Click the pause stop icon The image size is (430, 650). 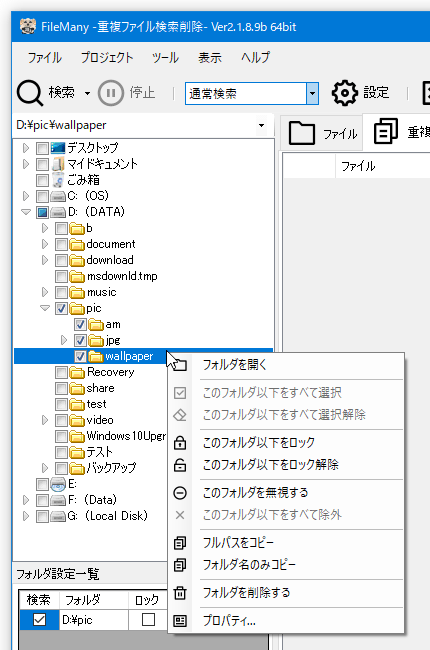click(111, 93)
